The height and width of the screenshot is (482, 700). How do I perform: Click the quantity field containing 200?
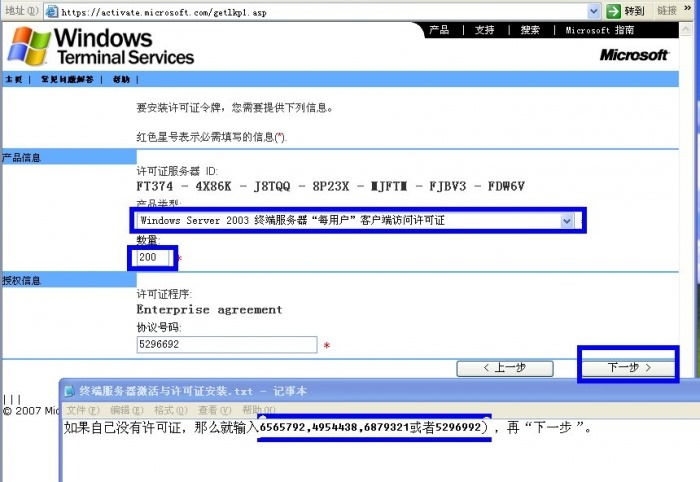tap(154, 258)
